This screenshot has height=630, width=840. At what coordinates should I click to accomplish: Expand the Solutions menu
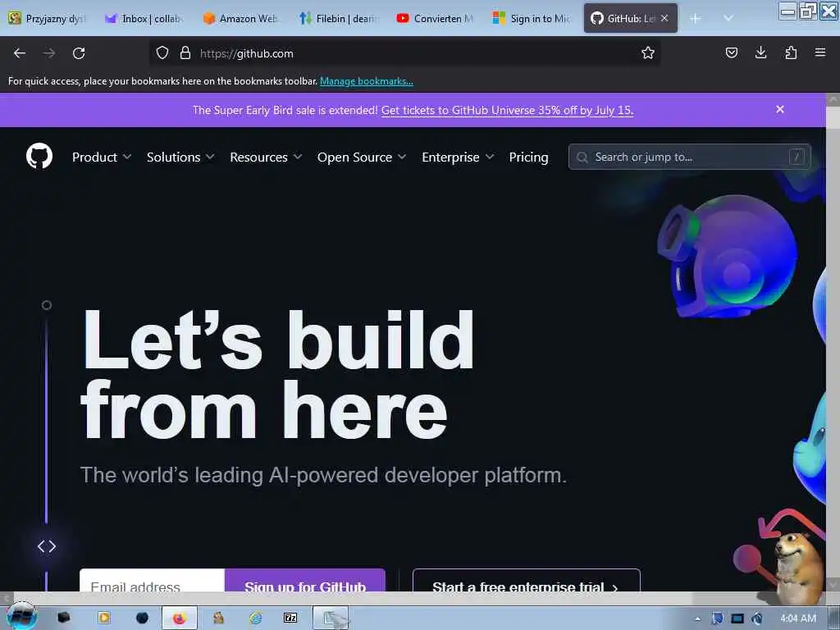point(180,157)
